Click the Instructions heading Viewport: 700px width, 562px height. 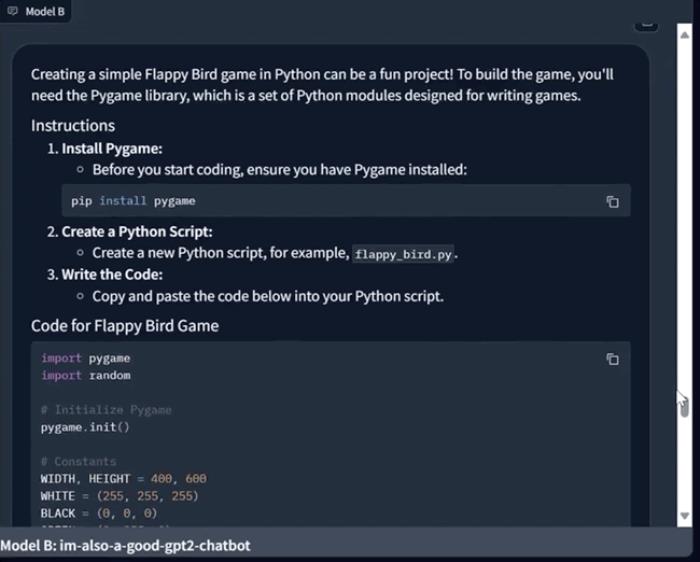(73, 125)
